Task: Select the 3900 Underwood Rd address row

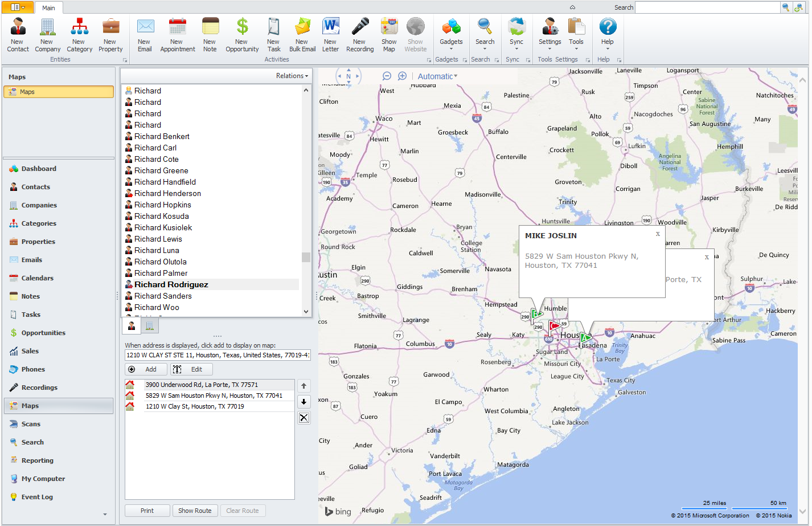Action: click(210, 385)
